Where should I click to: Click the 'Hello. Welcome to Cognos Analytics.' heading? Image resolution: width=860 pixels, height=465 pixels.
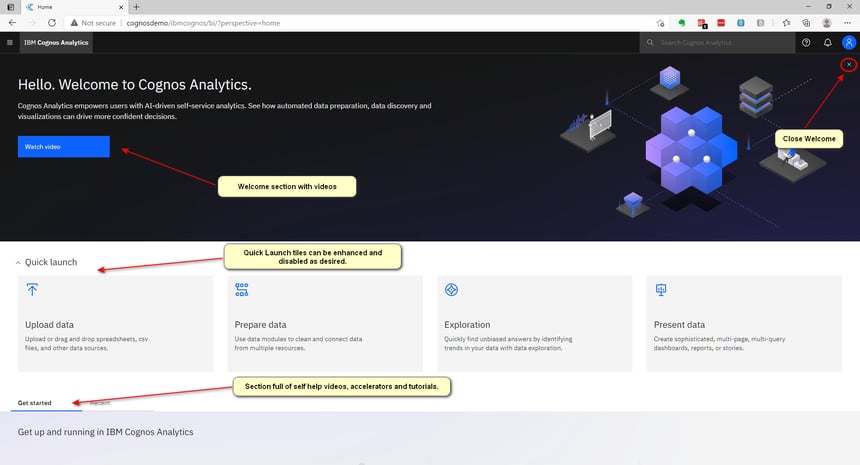coord(134,84)
